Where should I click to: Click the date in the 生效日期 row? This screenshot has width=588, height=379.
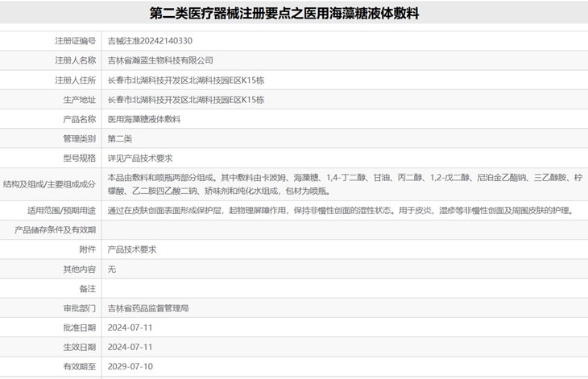130,348
